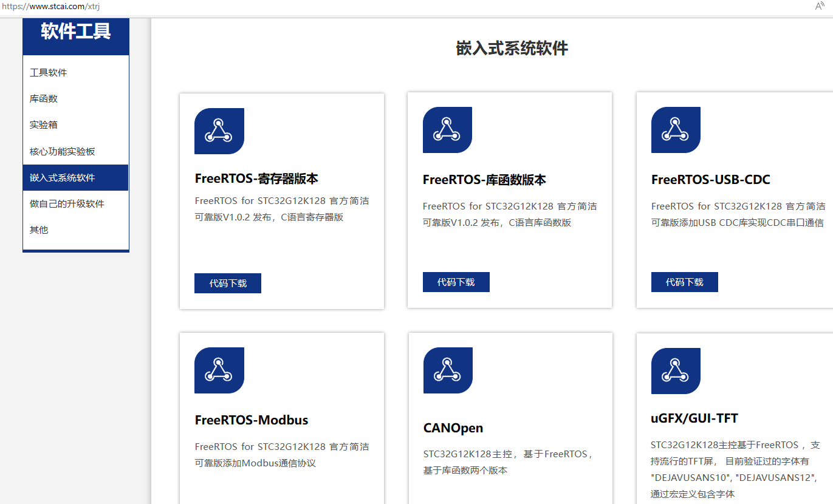Click the description ending in C语言寄存器版

click(282, 209)
